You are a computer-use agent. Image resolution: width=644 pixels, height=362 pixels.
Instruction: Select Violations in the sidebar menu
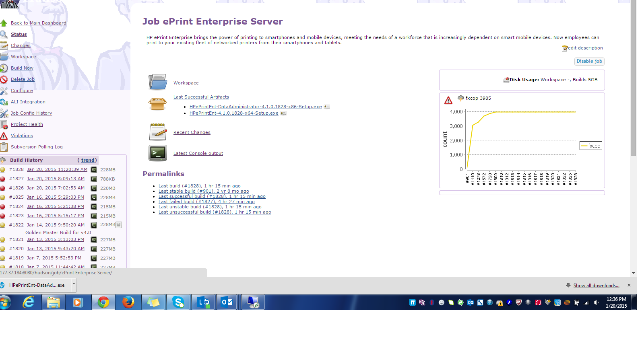point(22,136)
